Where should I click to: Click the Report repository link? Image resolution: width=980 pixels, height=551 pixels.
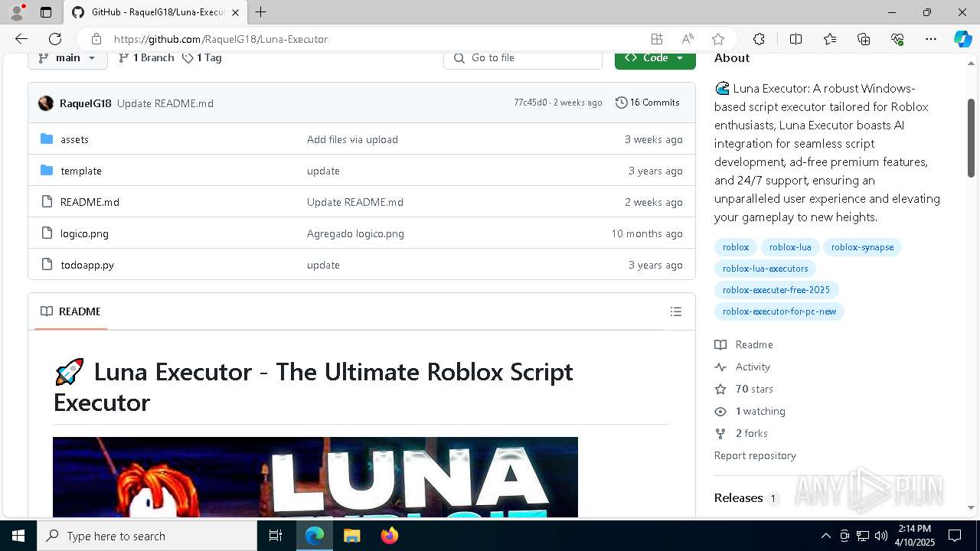755,455
